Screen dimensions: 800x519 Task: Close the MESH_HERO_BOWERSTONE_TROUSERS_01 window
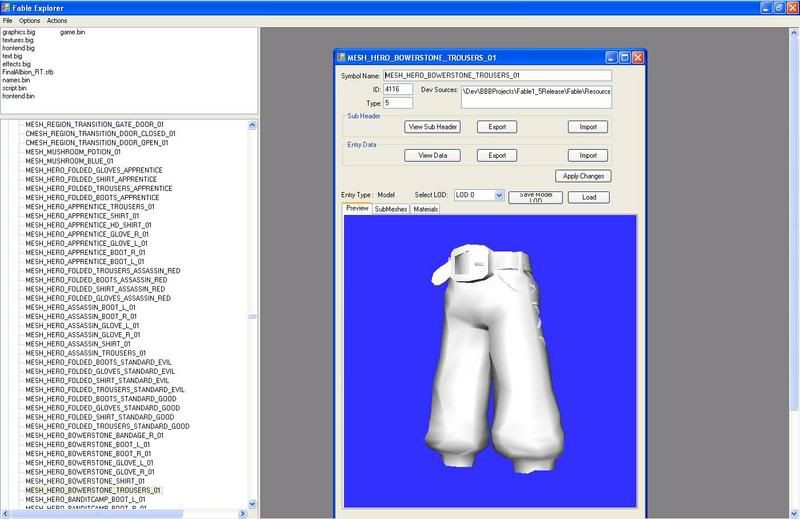click(x=638, y=57)
